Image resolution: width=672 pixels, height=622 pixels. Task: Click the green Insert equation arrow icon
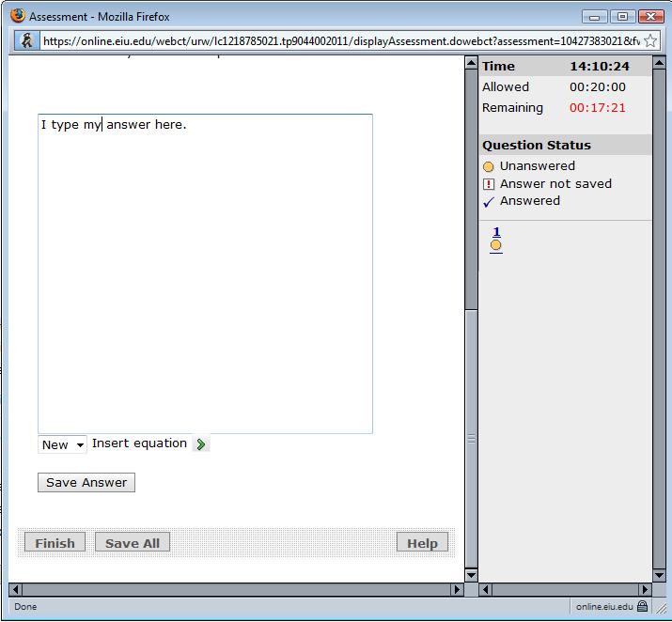pos(201,444)
